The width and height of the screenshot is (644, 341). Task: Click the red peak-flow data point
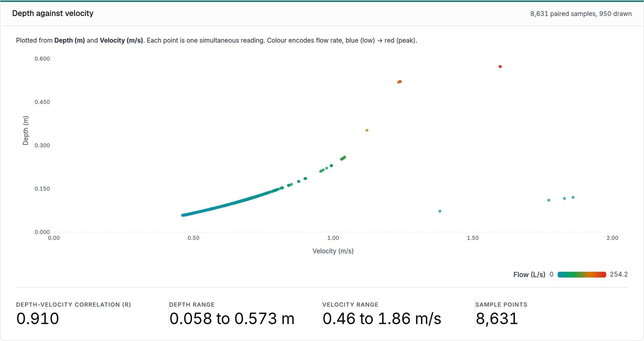[500, 67]
